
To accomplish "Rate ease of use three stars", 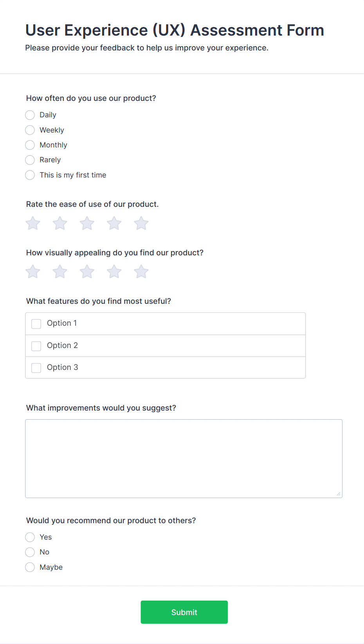I will coord(87,224).
